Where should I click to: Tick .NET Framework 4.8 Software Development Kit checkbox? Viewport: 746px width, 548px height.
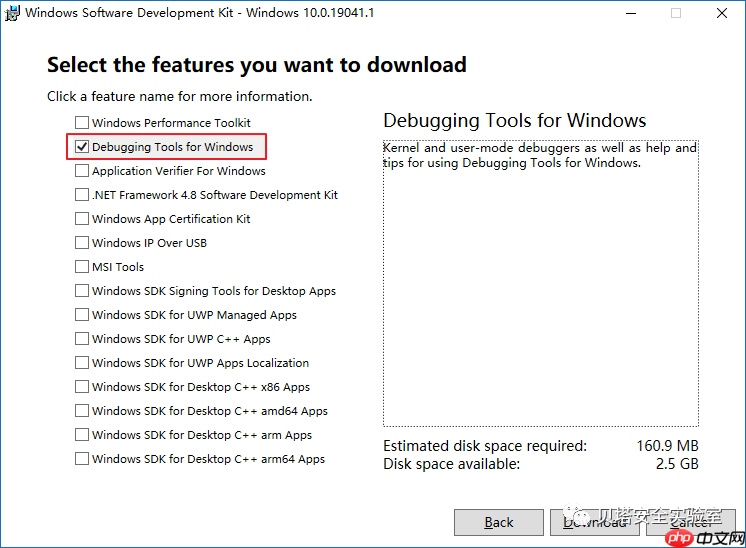click(x=82, y=195)
